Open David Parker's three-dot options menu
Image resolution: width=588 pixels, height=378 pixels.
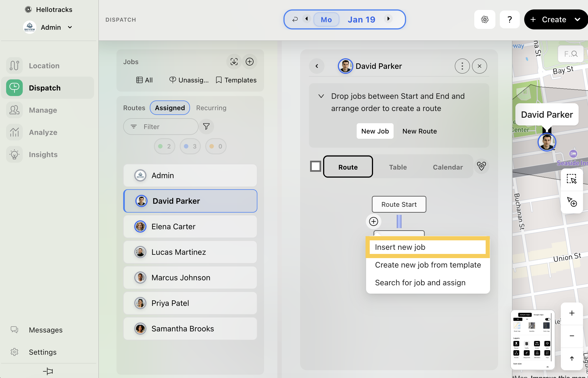pyautogui.click(x=462, y=66)
